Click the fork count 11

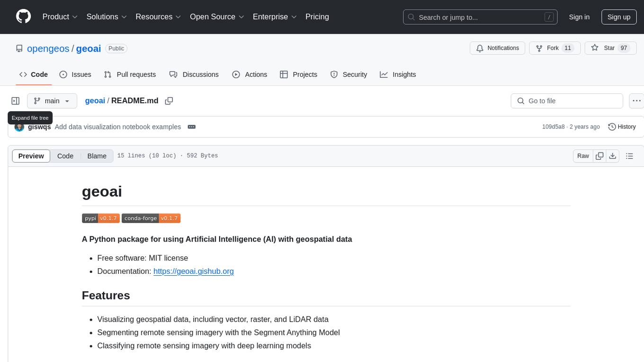click(x=568, y=48)
